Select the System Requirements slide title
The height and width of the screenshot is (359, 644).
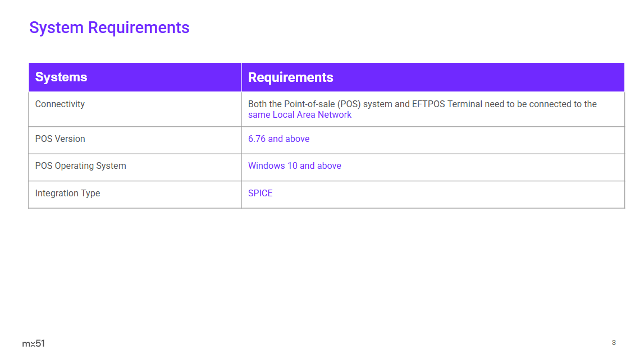[x=109, y=27]
